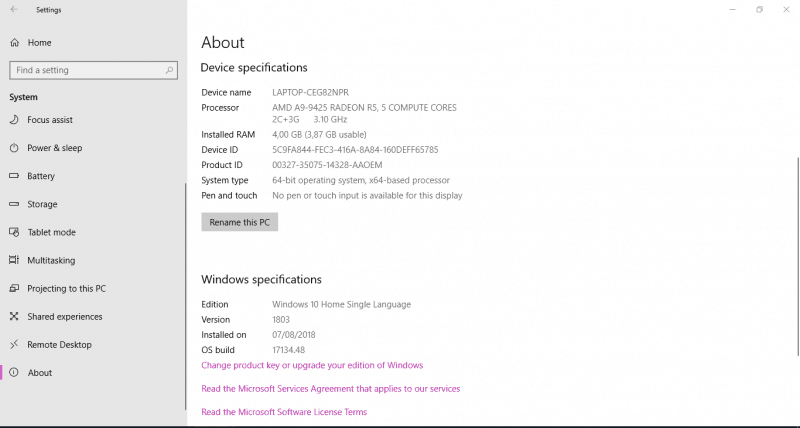Click the Device ID value text
The image size is (800, 428).
355,150
